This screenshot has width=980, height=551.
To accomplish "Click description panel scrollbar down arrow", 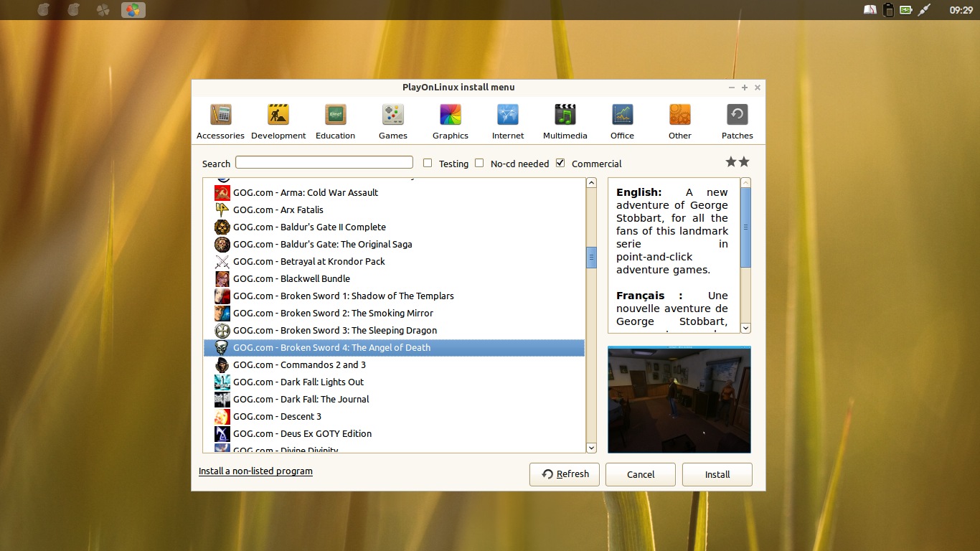I will [x=746, y=328].
